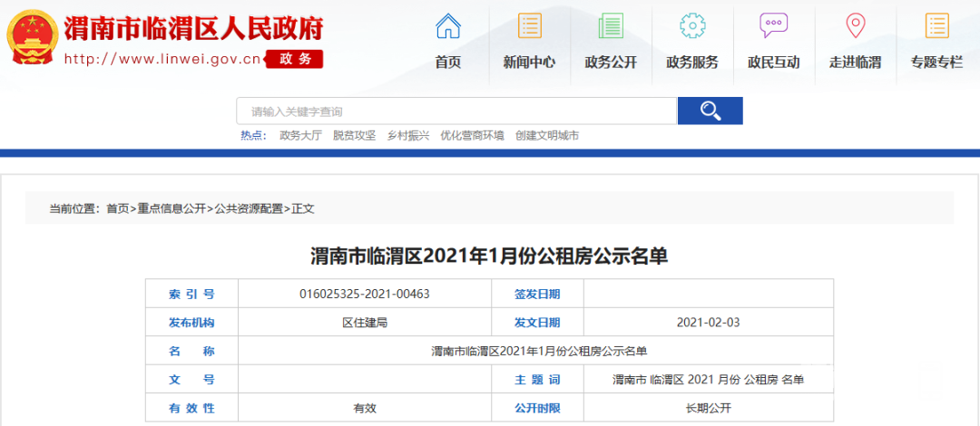980x426 pixels.
Task: Click the document icon above 政务公开
Action: [611, 26]
